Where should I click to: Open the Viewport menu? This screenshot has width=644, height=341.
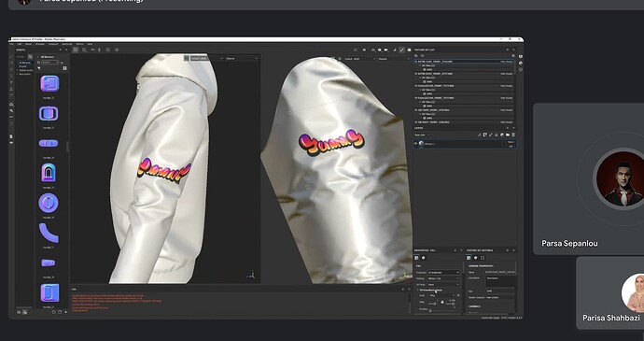pyautogui.click(x=53, y=44)
